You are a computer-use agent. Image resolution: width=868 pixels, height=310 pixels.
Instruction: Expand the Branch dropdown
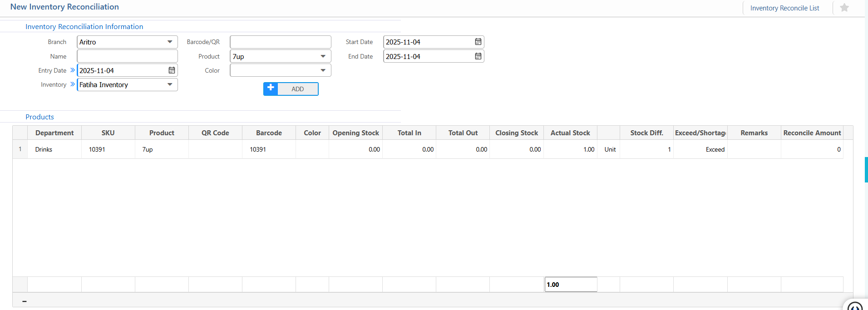(x=169, y=42)
